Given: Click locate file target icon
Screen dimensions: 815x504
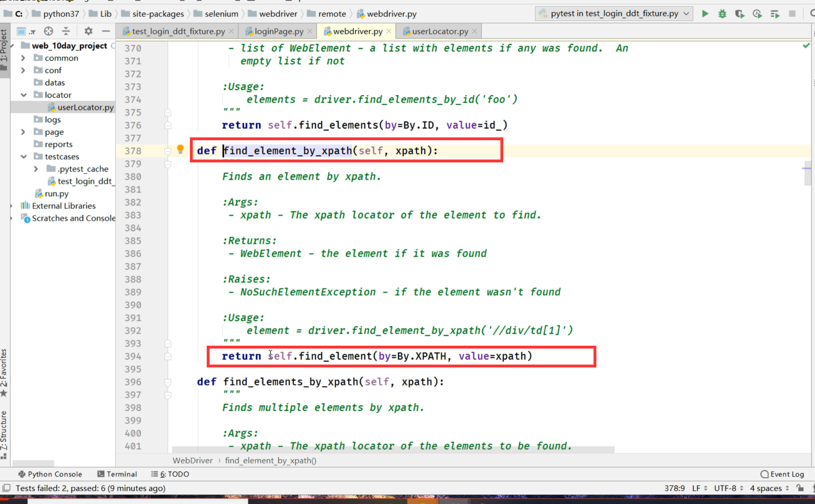Looking at the screenshot, I should [48, 31].
